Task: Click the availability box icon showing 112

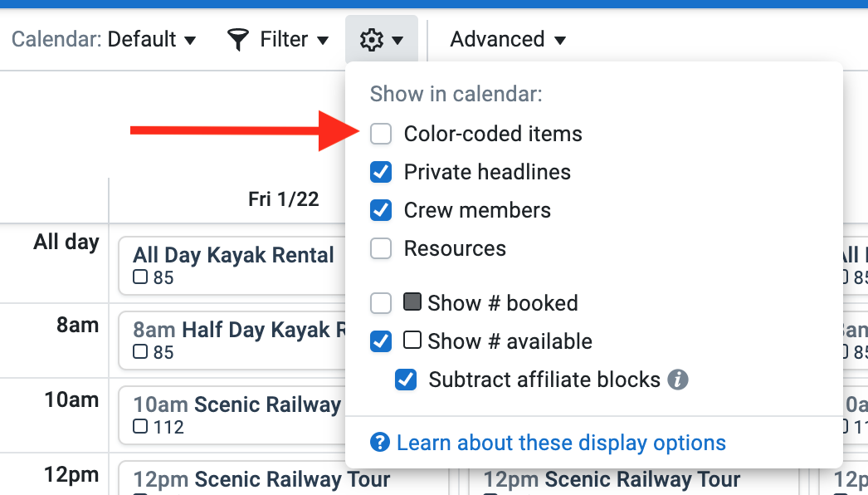Action: 140,426
